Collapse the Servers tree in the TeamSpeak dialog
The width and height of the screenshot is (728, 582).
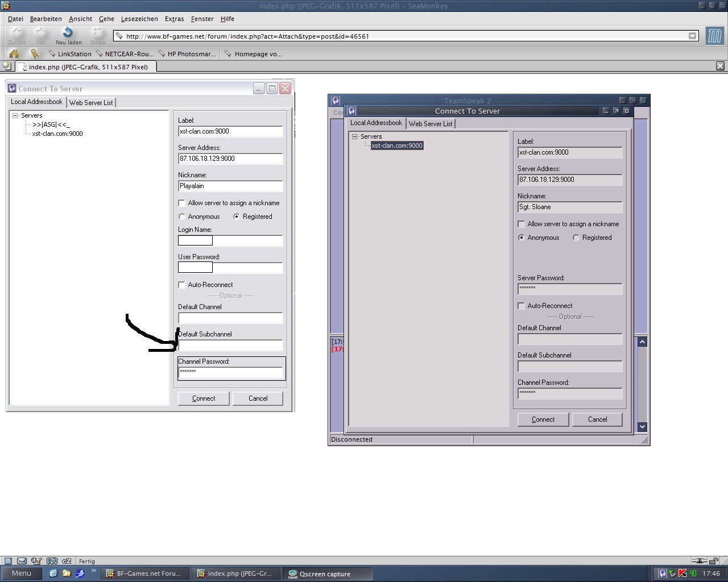click(354, 136)
